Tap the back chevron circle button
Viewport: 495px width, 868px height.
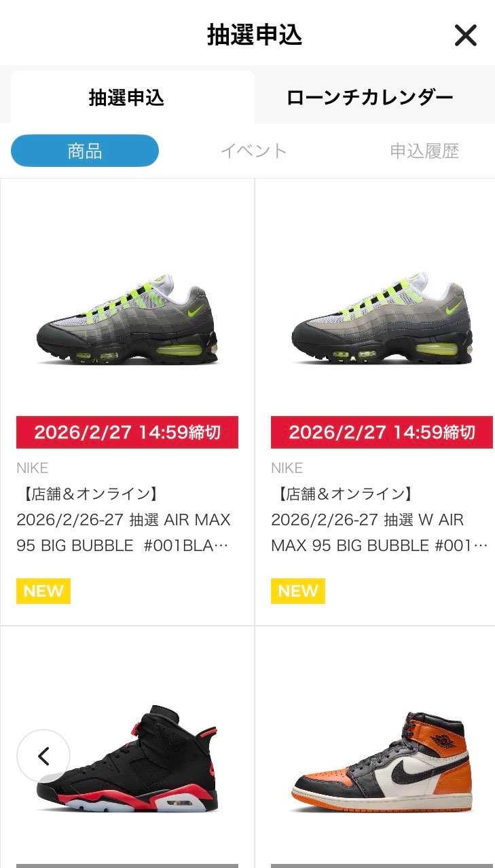click(x=43, y=756)
